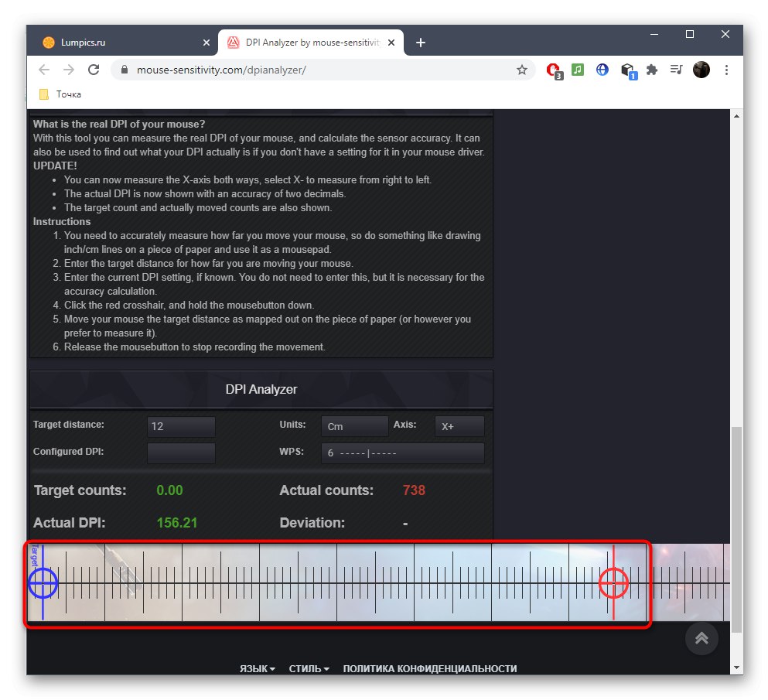Image resolution: width=768 pixels, height=700 pixels.
Task: Click the scrollbar down arrow
Action: (x=736, y=668)
